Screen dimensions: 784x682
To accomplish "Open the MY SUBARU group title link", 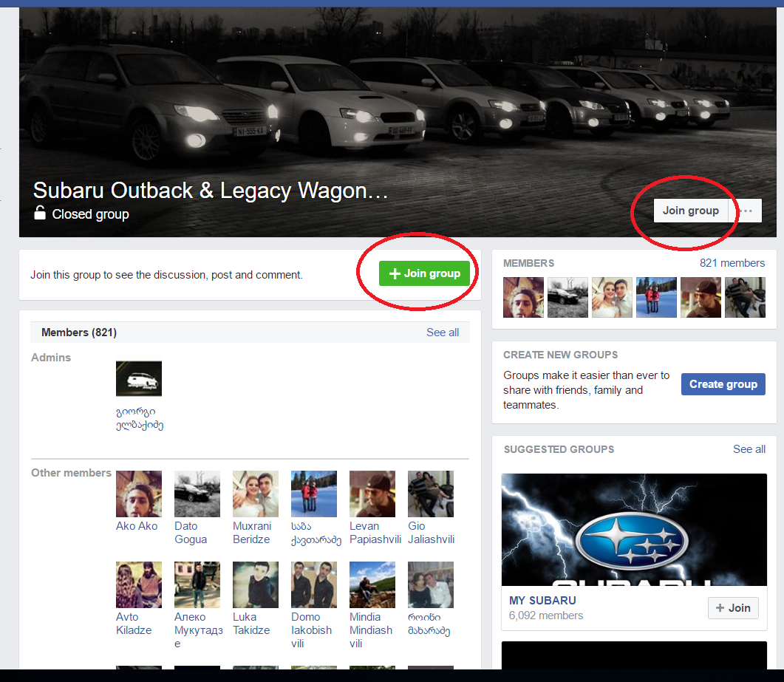I will click(x=542, y=601).
